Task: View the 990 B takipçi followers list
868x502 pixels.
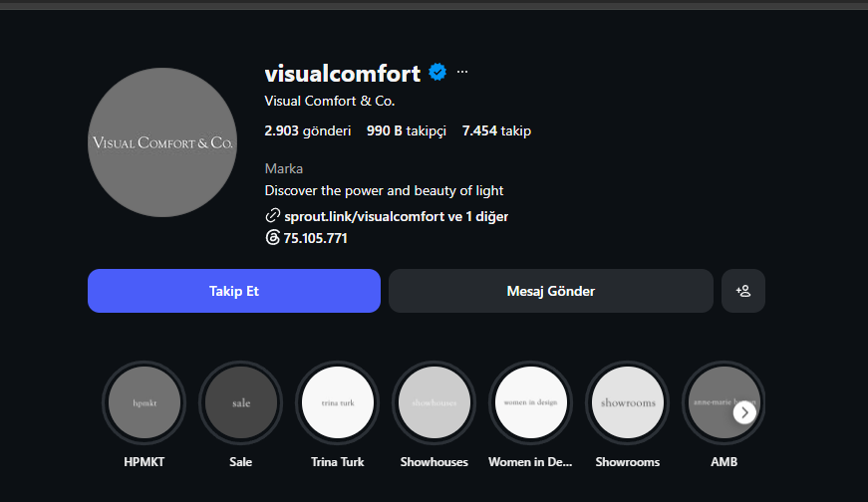Action: [x=407, y=131]
